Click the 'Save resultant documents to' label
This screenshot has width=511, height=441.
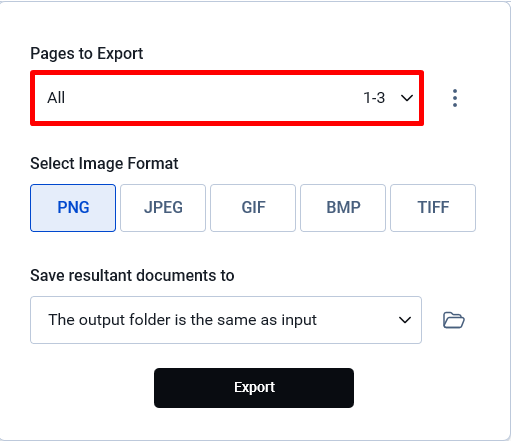tap(132, 276)
